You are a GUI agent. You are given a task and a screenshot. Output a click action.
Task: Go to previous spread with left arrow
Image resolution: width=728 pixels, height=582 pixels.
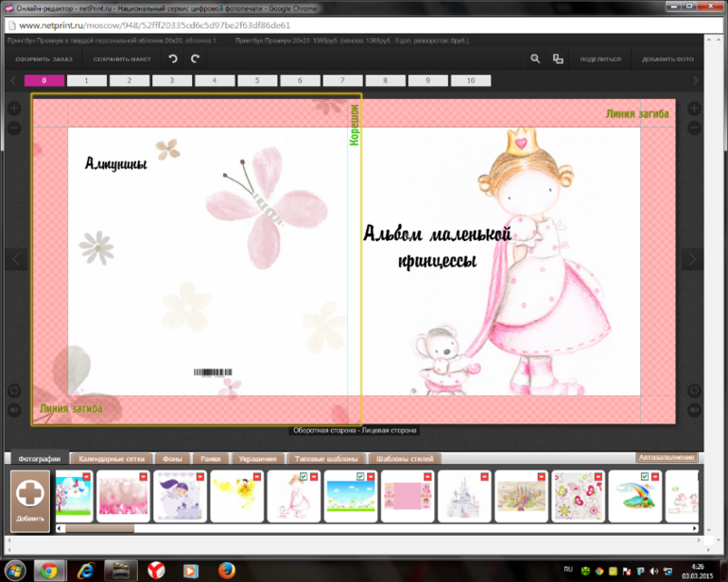click(16, 259)
